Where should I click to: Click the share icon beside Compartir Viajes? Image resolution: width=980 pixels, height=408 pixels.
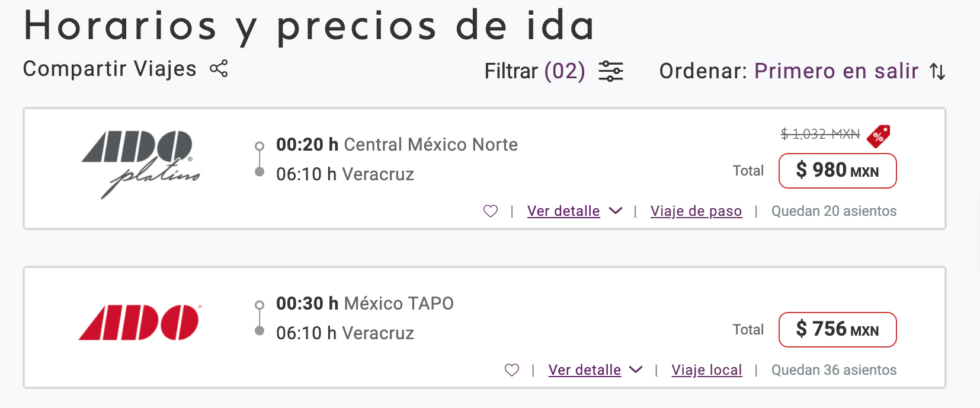219,69
